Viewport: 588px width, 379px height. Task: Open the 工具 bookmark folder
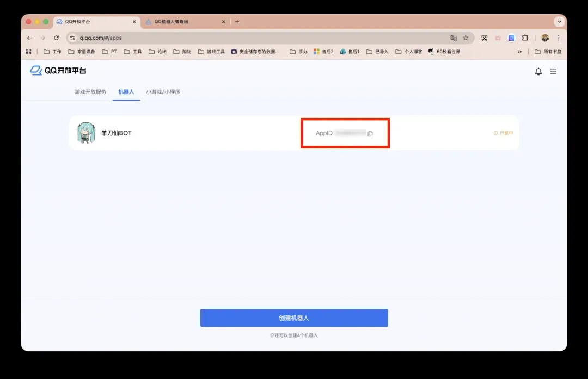[133, 52]
